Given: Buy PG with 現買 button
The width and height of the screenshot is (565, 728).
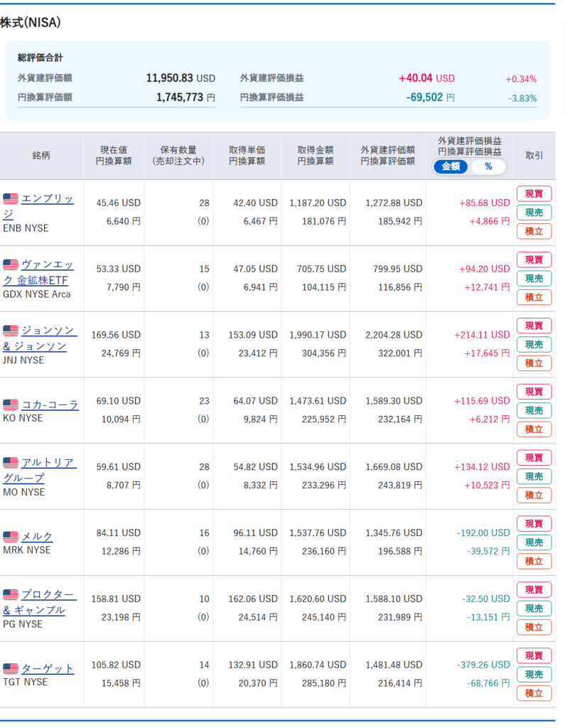Looking at the screenshot, I should point(534,589).
